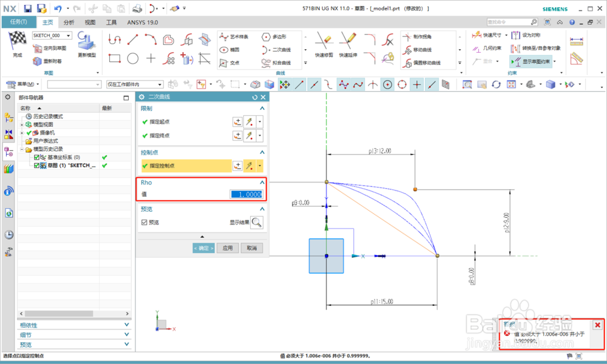Toggle Display Sketch Constraints (显示草图约束)
The height and width of the screenshot is (364, 607).
532,61
